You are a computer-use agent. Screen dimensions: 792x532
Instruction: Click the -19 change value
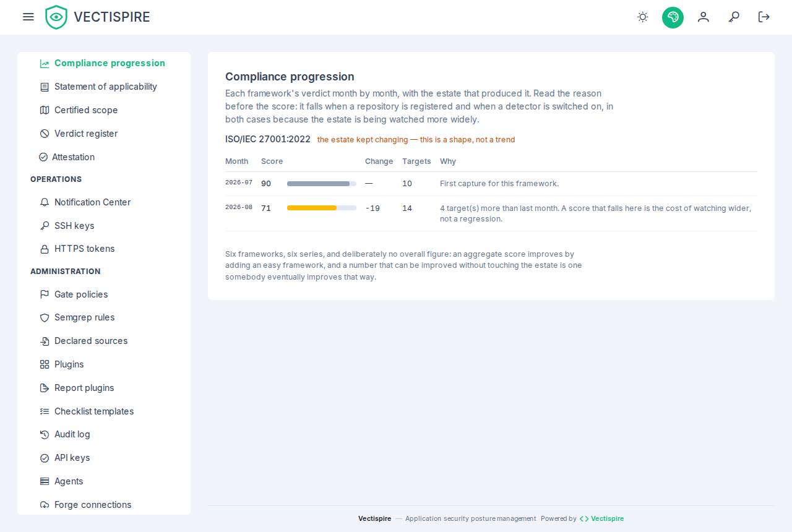[372, 208]
